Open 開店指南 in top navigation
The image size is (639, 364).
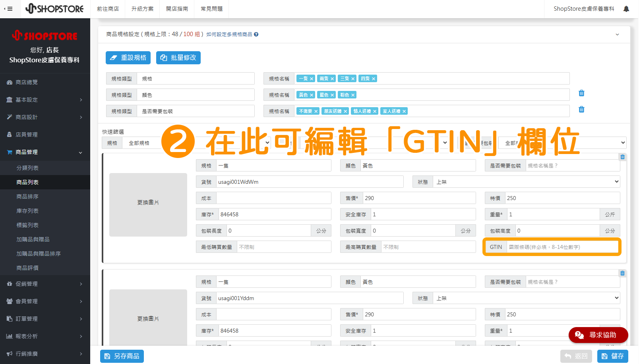tap(177, 9)
